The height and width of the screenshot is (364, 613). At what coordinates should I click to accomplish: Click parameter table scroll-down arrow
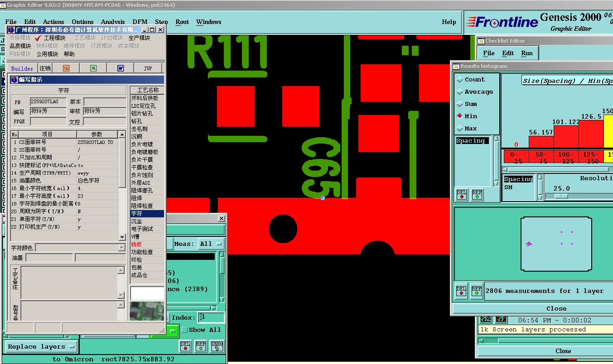[x=122, y=237]
